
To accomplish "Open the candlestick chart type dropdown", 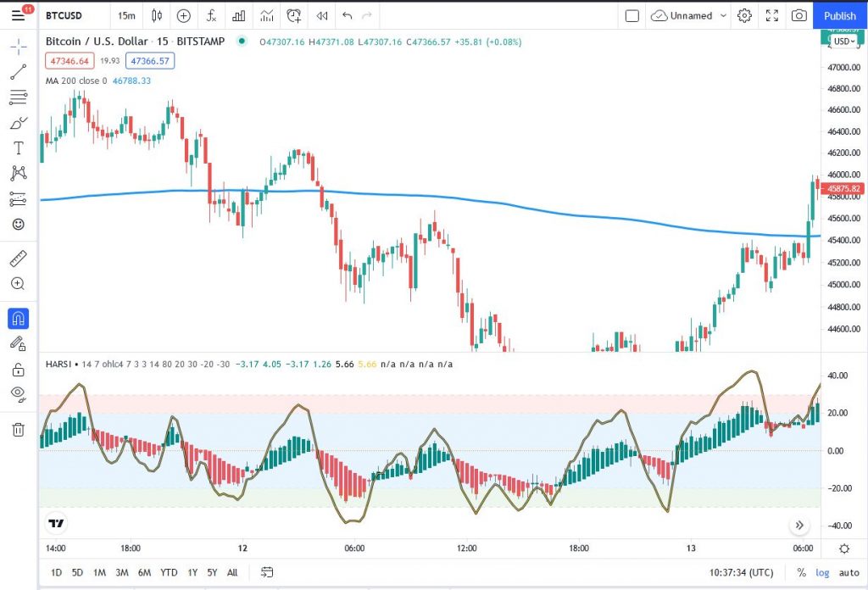I will pos(156,15).
